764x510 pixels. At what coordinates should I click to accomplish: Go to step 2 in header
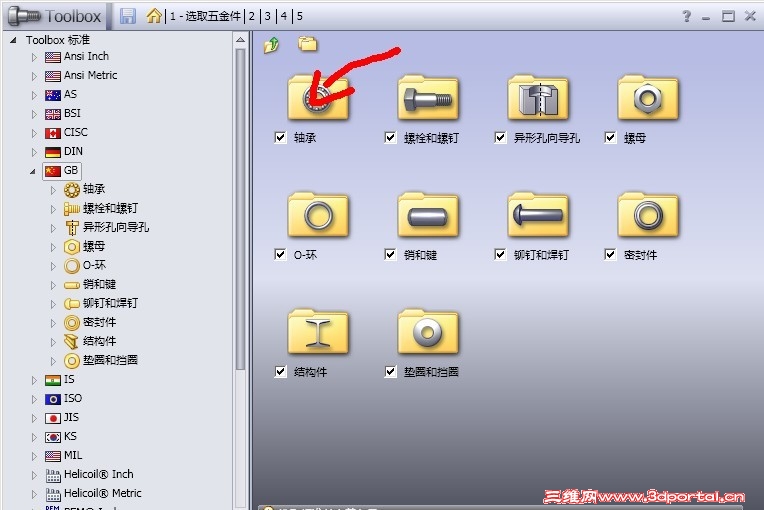point(252,17)
